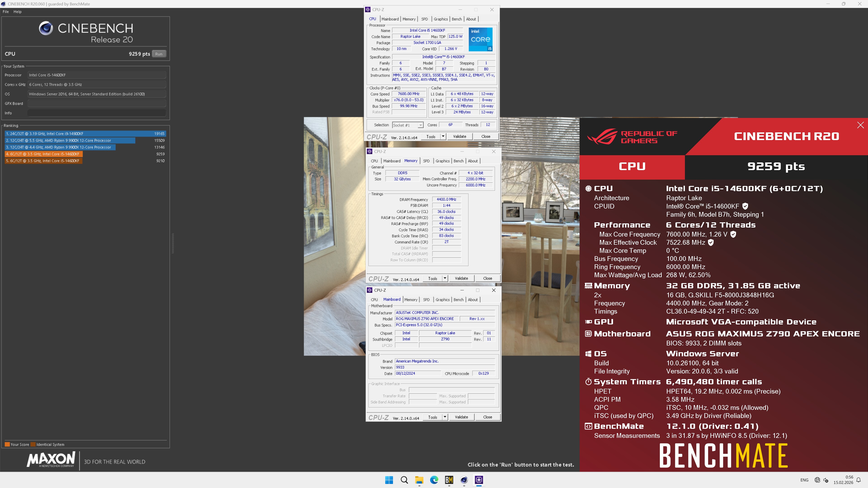This screenshot has width=868, height=488.
Task: Click the empty Info input field
Action: coord(97,113)
